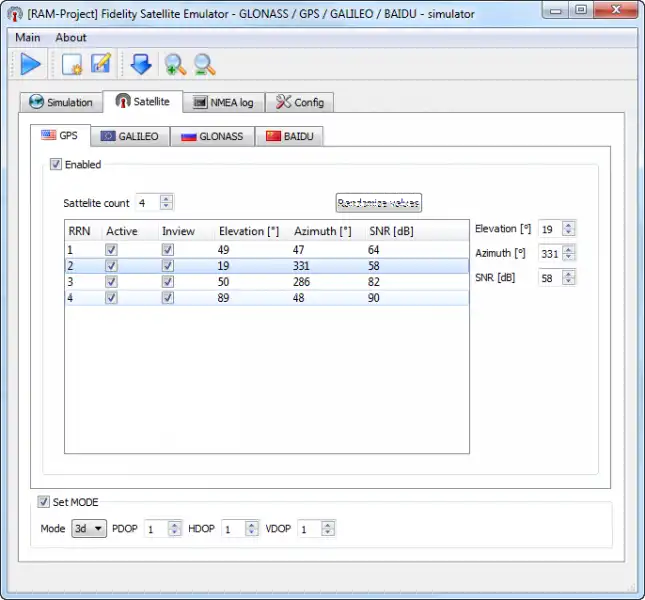645x600 pixels.
Task: Click azimuth cell value 331 in table
Action: point(301,266)
